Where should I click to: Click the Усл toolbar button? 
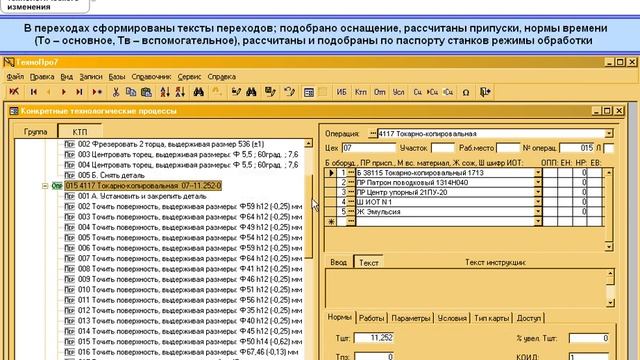pyautogui.click(x=398, y=92)
